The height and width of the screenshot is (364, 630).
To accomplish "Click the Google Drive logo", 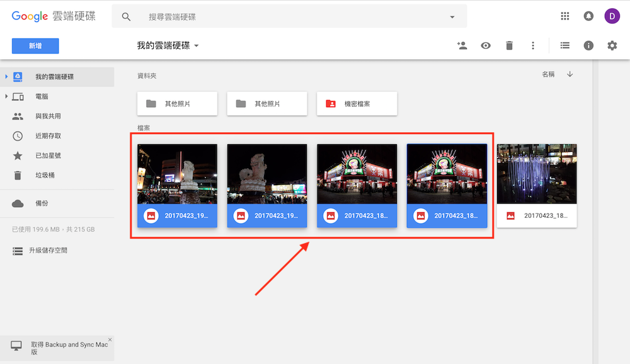I will 54,16.
